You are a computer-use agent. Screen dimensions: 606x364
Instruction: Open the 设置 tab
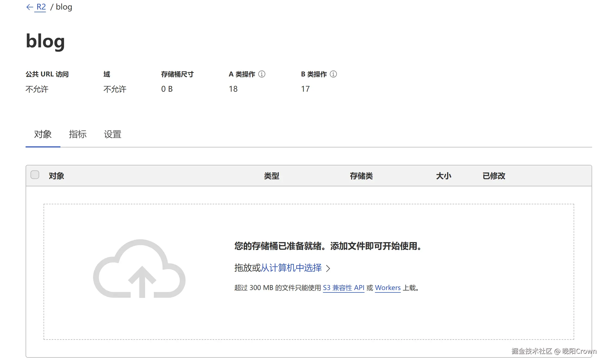pyautogui.click(x=112, y=134)
